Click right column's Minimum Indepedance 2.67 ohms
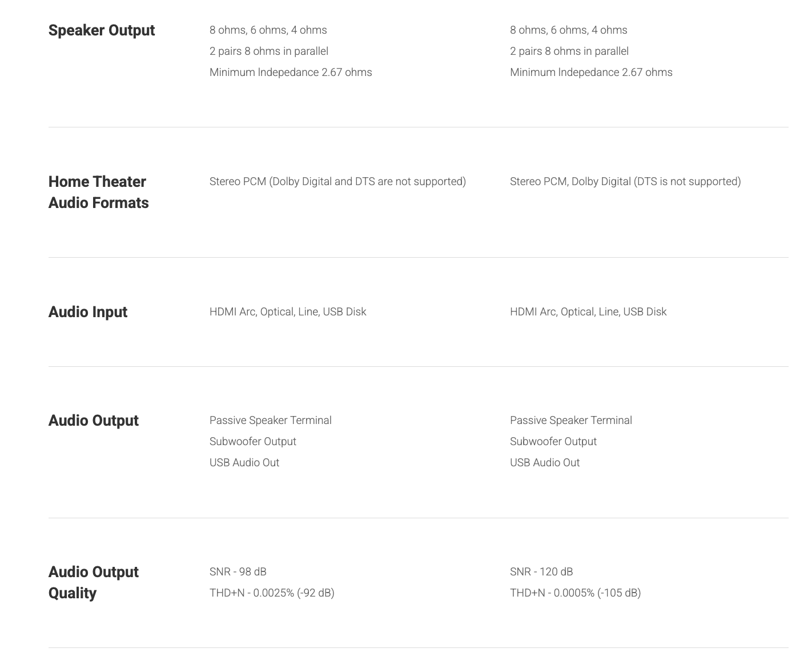The width and height of the screenshot is (812, 656). (590, 73)
